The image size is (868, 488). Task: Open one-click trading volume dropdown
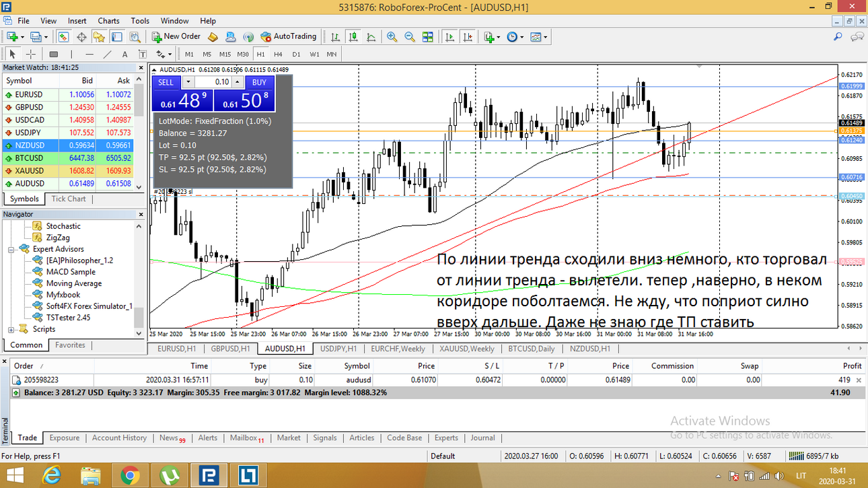coord(188,82)
